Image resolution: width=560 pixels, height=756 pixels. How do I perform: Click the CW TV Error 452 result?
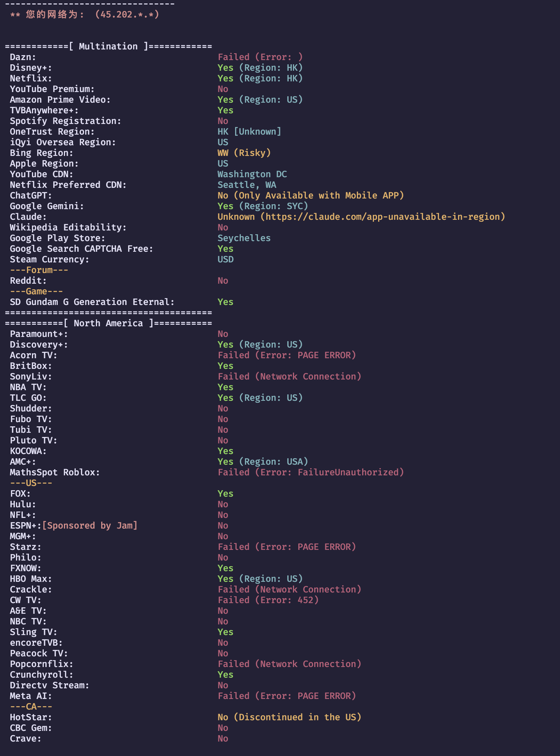(268, 600)
